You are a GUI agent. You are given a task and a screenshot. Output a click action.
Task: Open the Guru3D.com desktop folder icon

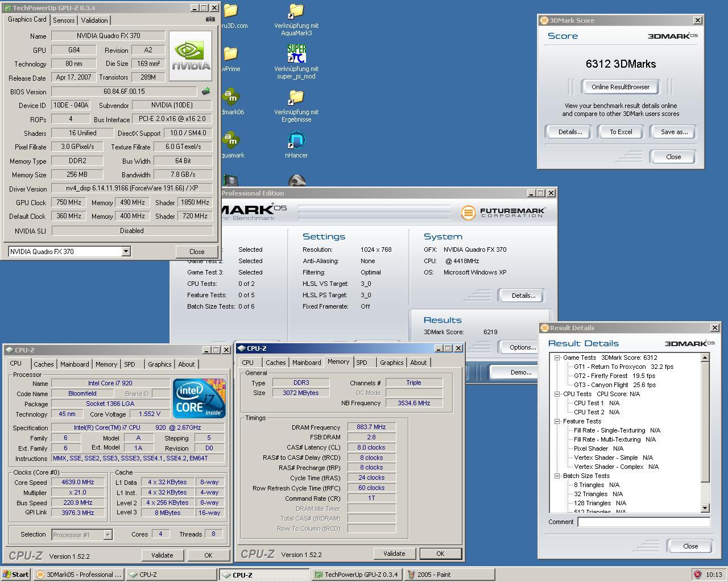coord(230,11)
